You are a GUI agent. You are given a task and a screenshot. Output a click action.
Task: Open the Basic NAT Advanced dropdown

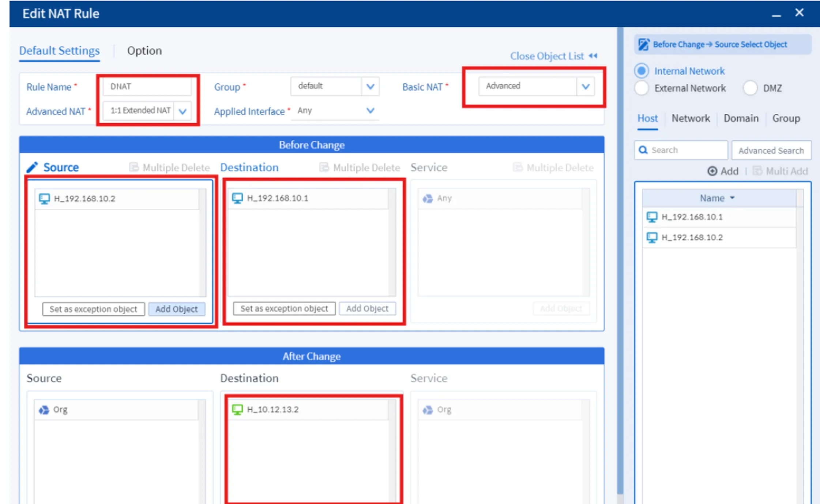coord(586,86)
